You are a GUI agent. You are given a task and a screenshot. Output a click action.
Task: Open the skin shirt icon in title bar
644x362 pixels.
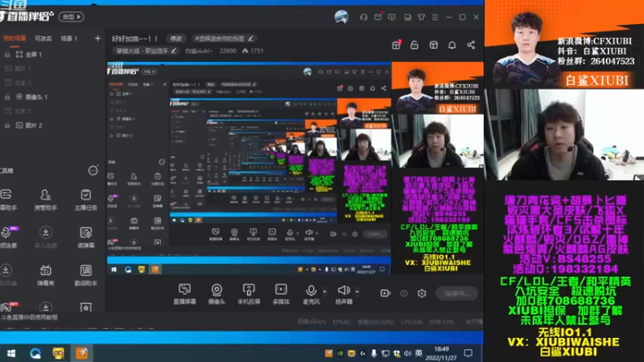click(x=421, y=17)
